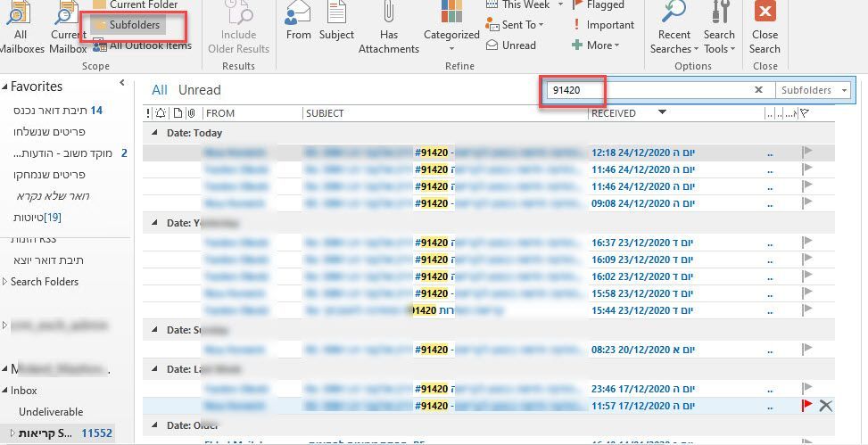
Task: Collapse the Favorites section
Action: point(4,87)
